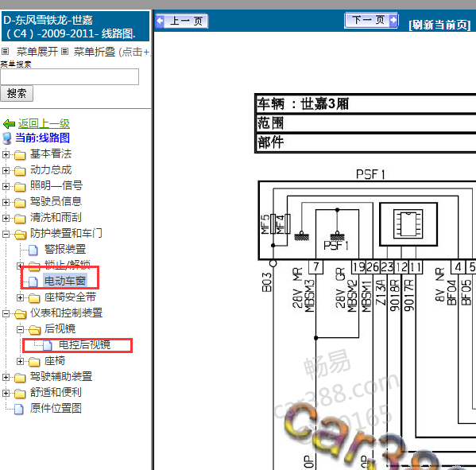Expand all menus via 菜单展开
The width and height of the screenshot is (476, 470).
[x=37, y=52]
